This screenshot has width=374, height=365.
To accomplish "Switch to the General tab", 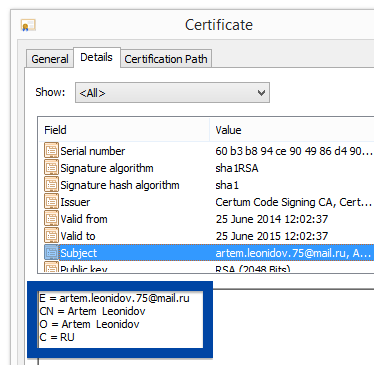I will click(50, 59).
